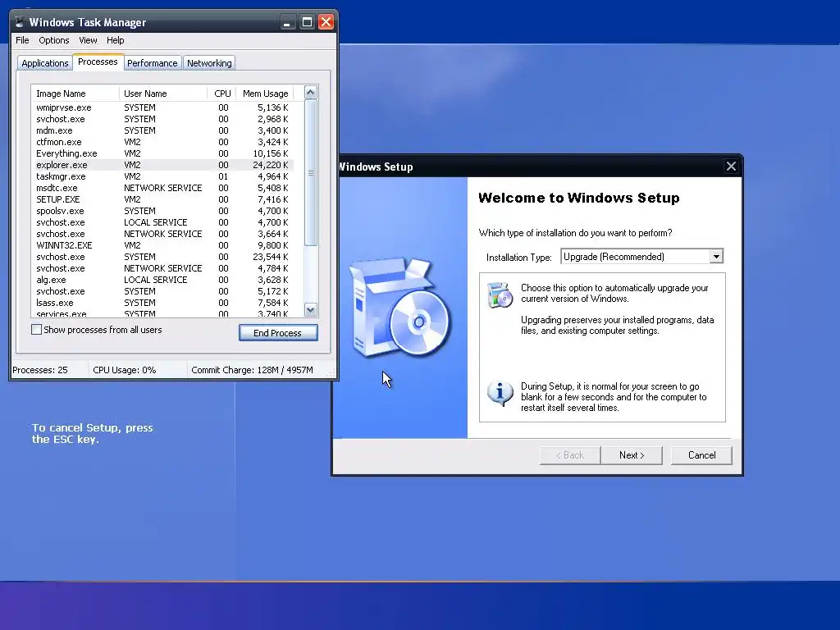840x630 pixels.
Task: Select the msdtc.exe process
Action: click(x=162, y=188)
